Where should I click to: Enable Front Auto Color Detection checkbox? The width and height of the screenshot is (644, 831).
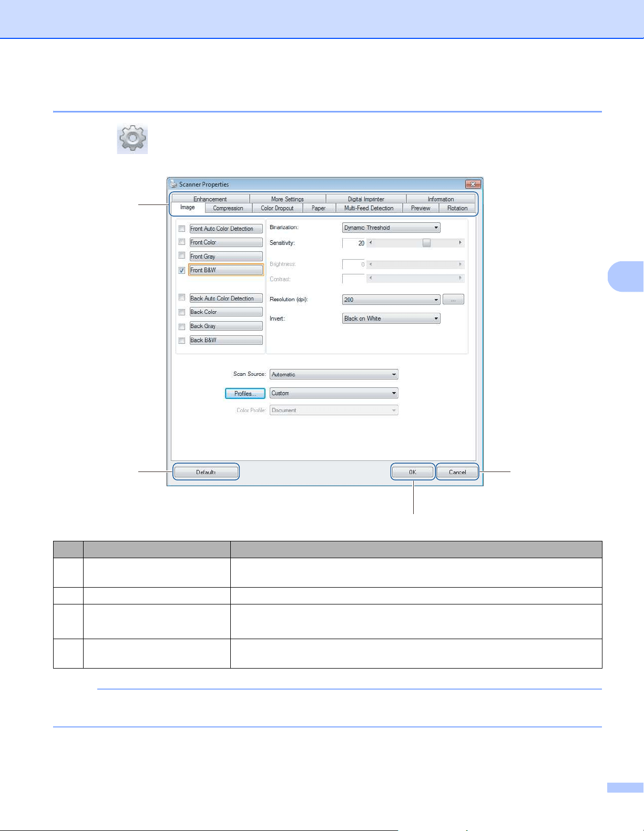[182, 229]
